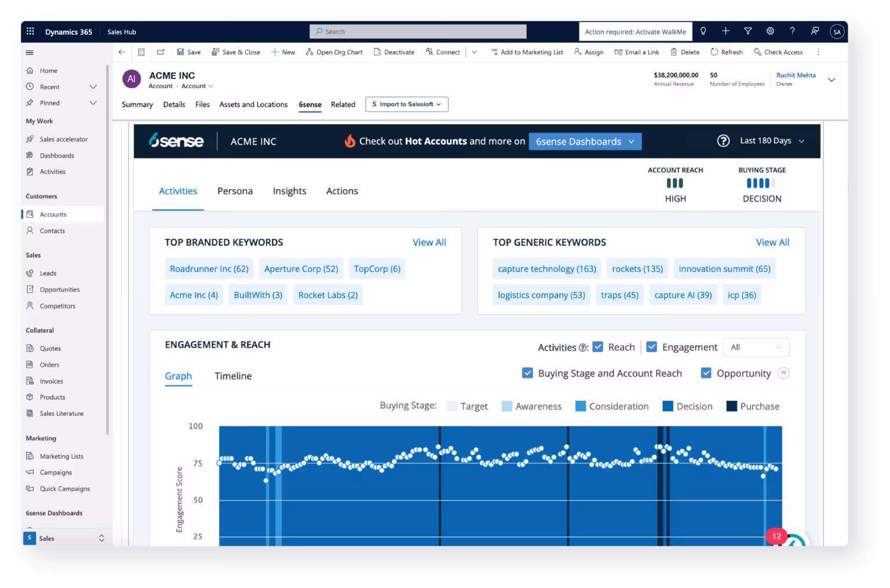This screenshot has height=588, width=890.
Task: Open the 6sense Dashboards dropdown
Action: click(x=585, y=141)
